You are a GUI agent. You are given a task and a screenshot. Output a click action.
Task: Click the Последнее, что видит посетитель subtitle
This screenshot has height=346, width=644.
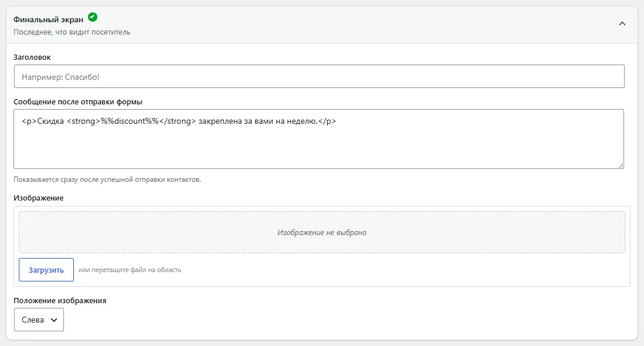(72, 32)
